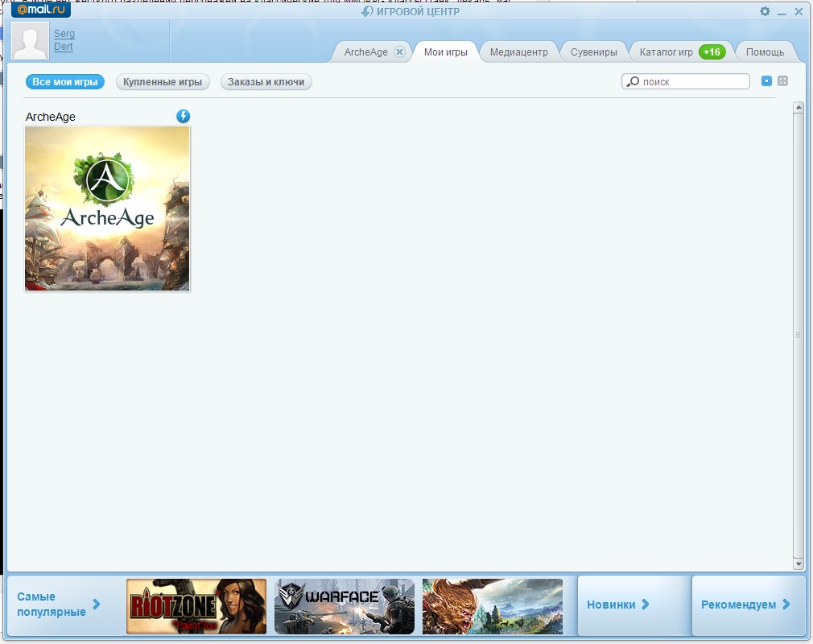This screenshot has height=644, width=813.
Task: Show the Все мои игры filter
Action: click(x=65, y=82)
